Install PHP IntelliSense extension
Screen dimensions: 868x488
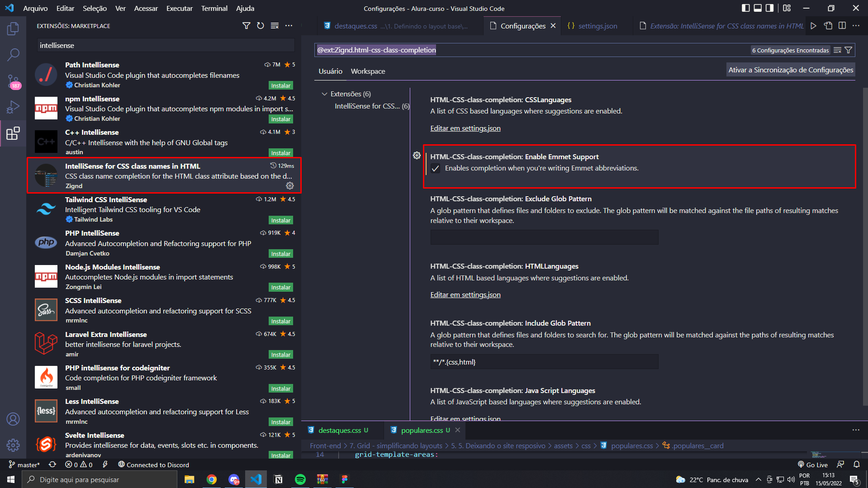(281, 254)
